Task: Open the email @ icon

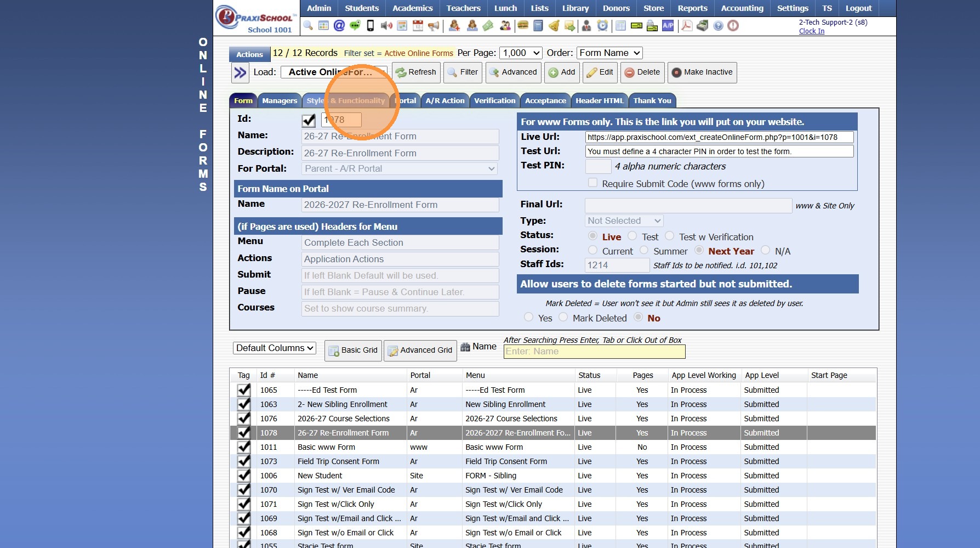Action: tap(339, 25)
